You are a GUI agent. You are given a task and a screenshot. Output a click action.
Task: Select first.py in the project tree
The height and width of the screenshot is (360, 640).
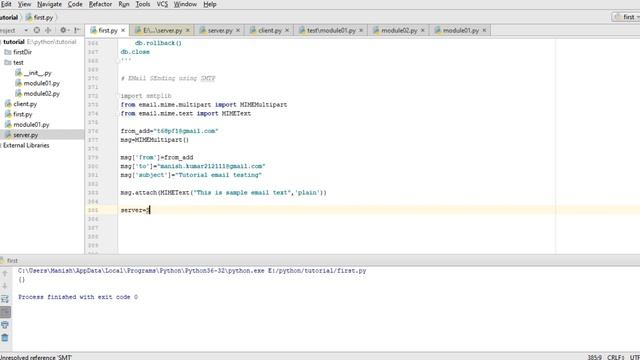point(22,114)
